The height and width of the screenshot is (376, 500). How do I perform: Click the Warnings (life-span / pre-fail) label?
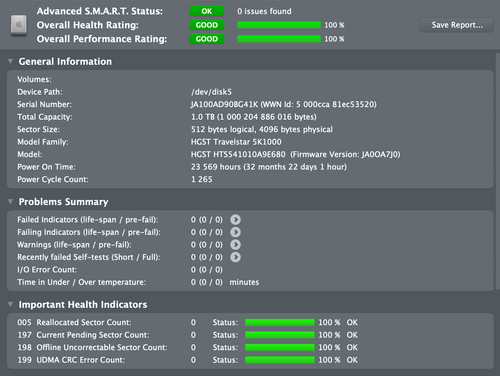pos(74,245)
